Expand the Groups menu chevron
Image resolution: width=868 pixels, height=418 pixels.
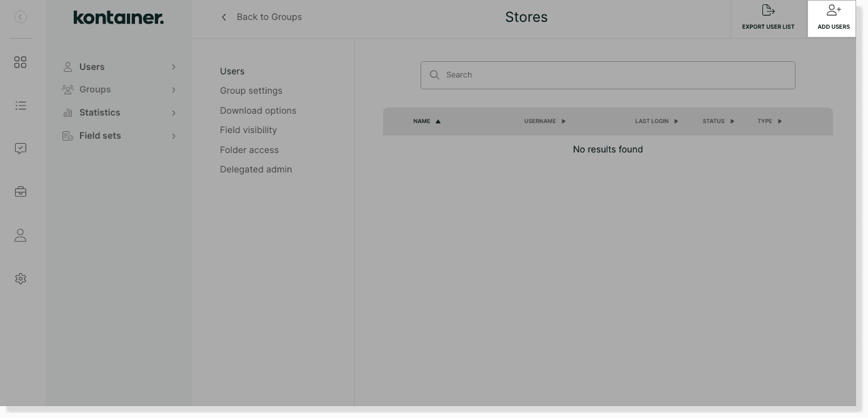click(174, 90)
